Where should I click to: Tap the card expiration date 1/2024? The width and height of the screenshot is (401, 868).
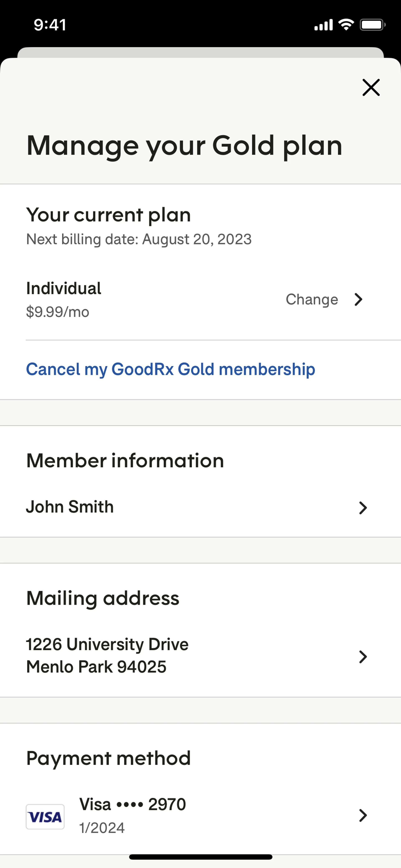102,828
